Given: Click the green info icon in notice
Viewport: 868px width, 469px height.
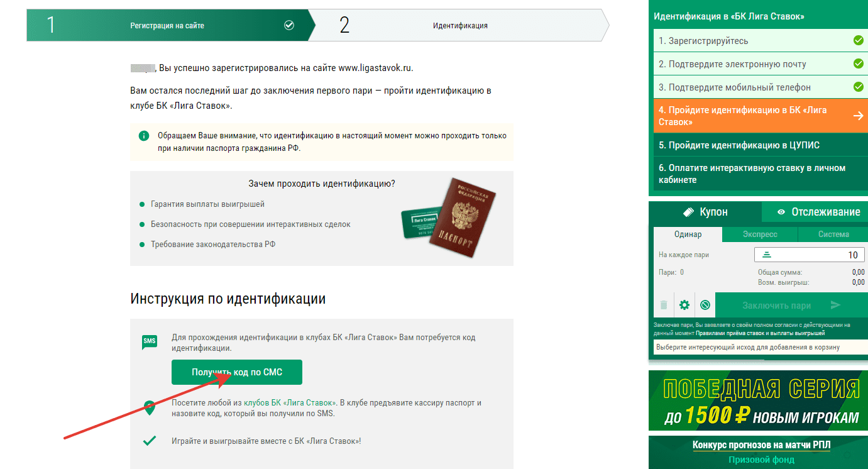Looking at the screenshot, I should (x=145, y=135).
